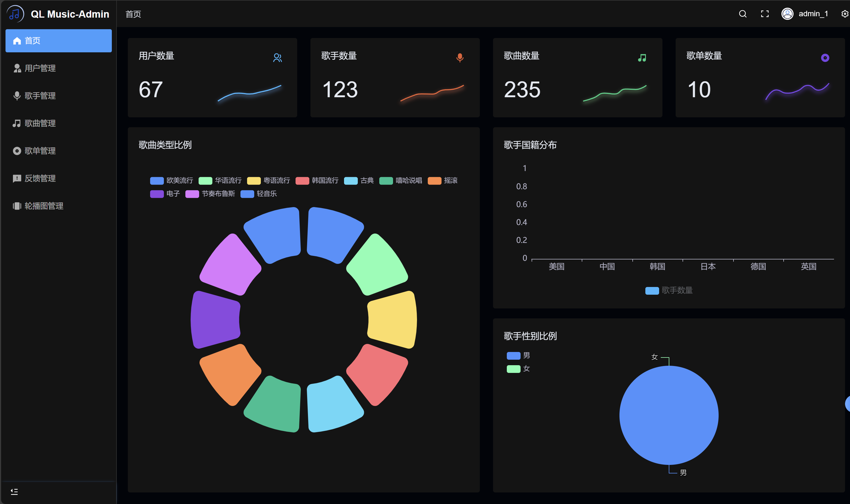Click the green sparkline on 歌曲数量 card
Screen dimensions: 850x504
point(615,93)
